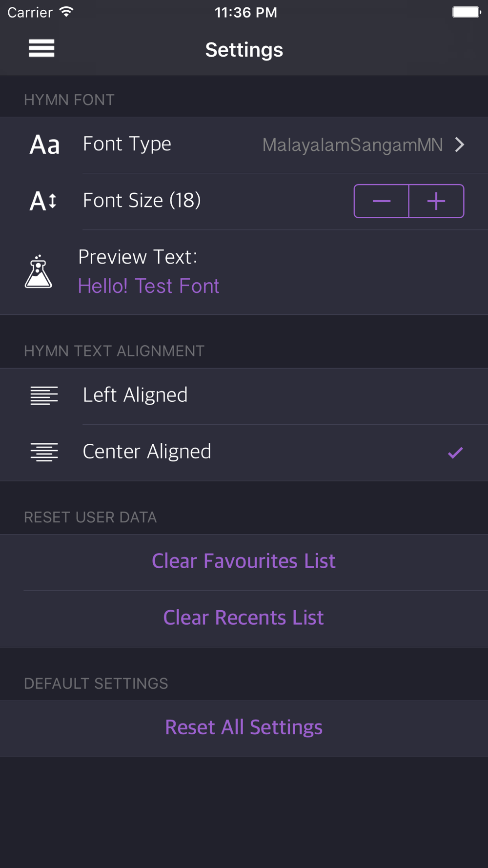Tap the battery indicator icon
The width and height of the screenshot is (488, 868).
[466, 12]
